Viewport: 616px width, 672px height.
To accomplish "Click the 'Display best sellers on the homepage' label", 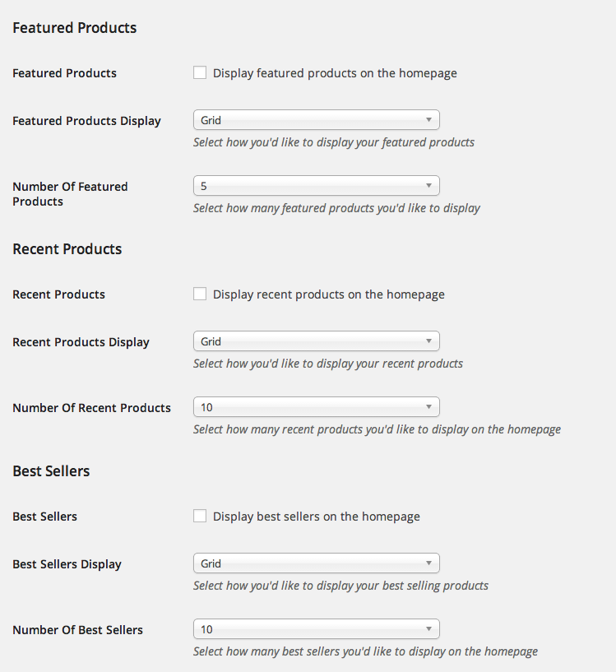I will [x=317, y=517].
